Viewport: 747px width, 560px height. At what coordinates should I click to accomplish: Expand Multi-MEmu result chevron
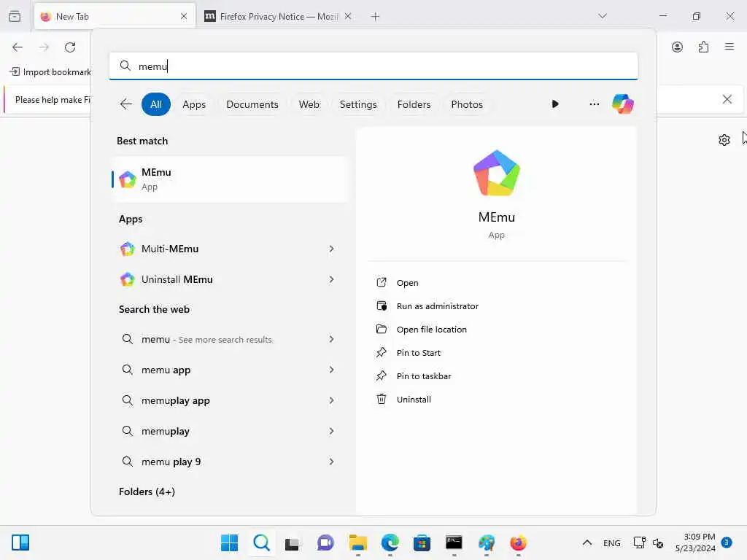pos(331,249)
